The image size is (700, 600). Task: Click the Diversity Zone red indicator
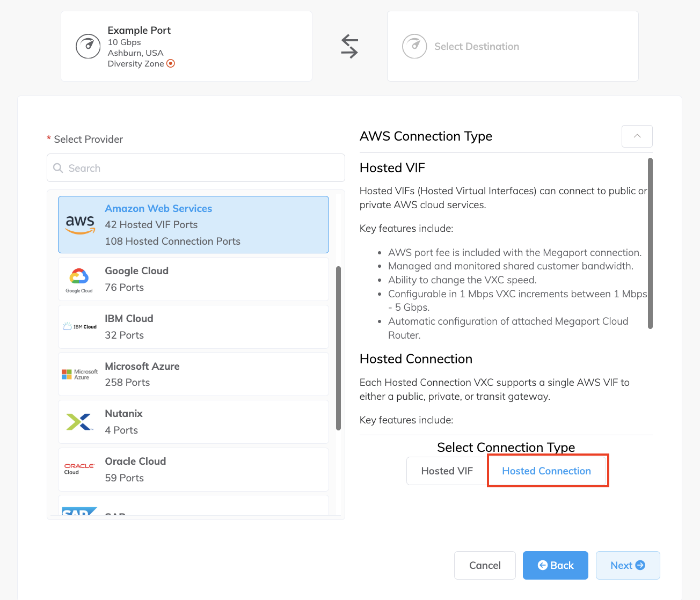pyautogui.click(x=170, y=63)
